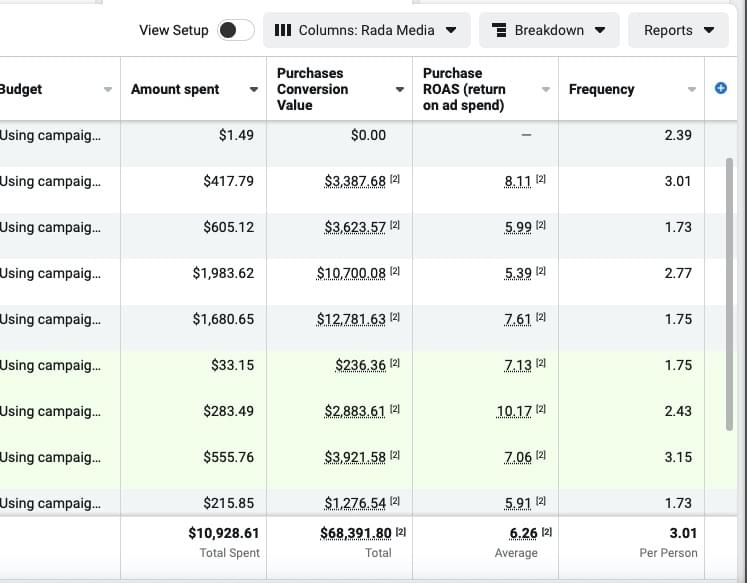Viewport: 747px width, 583px height.
Task: Click the $3,387.68 conversion value link
Action: click(355, 181)
